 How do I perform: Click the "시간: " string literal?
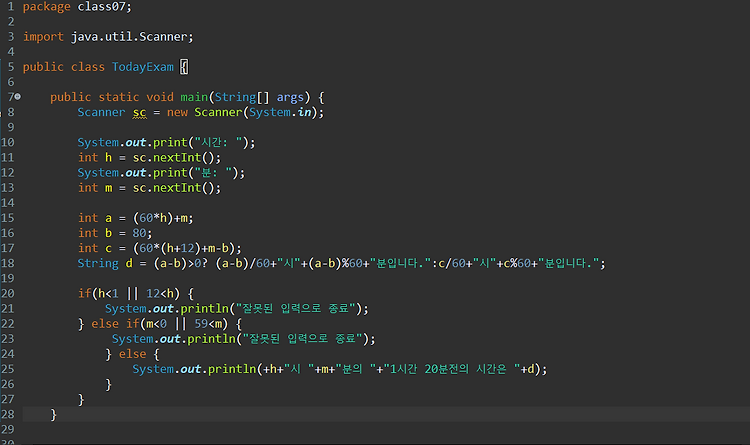[x=218, y=143]
